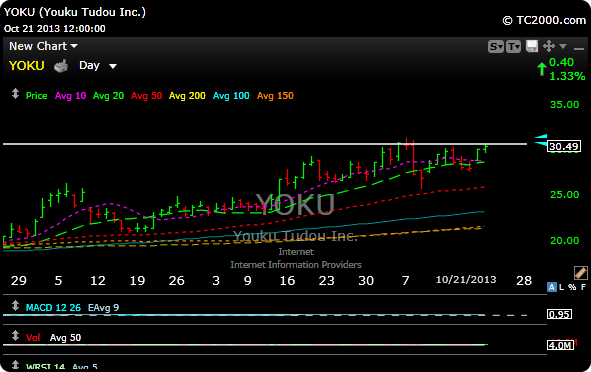Select the Price plot label

tap(37, 96)
